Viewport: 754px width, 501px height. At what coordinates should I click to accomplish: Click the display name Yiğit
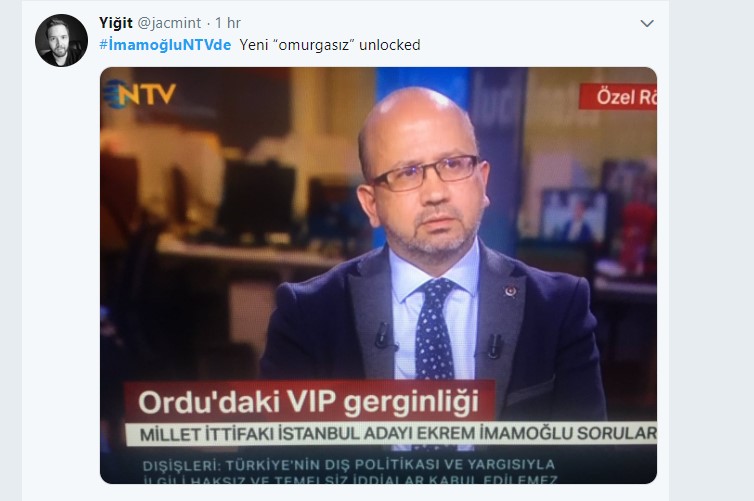coord(116,23)
